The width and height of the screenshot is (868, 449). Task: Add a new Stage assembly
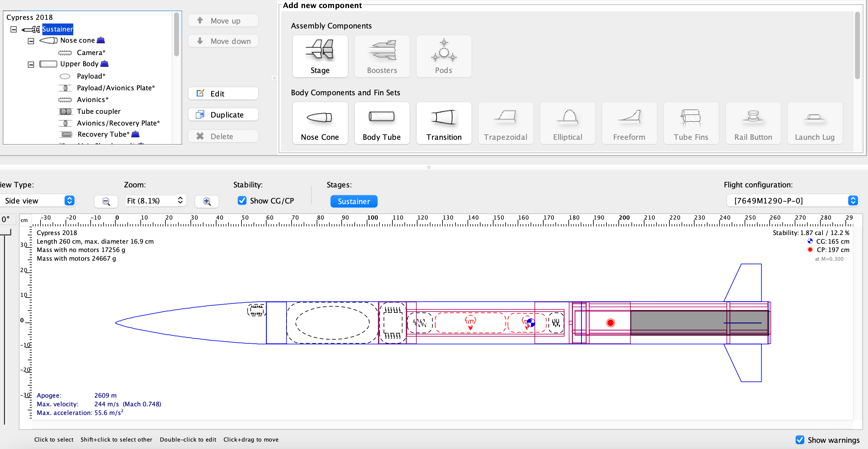[x=320, y=57]
